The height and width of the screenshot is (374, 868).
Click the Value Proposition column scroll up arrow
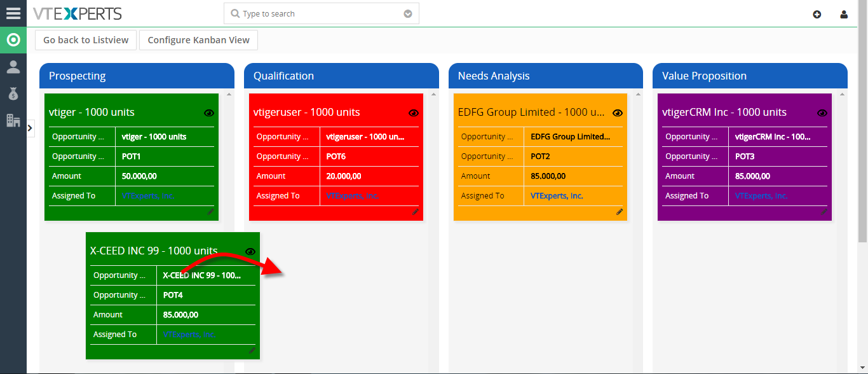click(842, 94)
